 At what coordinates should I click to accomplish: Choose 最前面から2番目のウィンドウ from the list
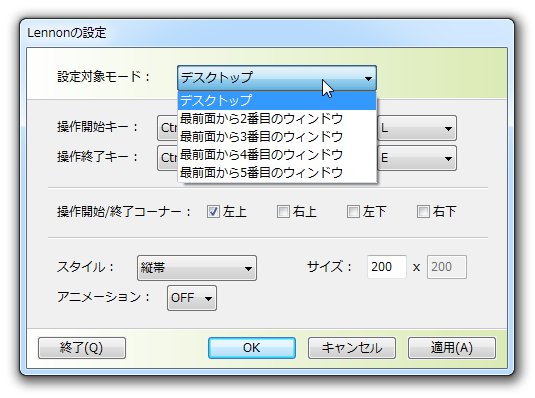point(277,118)
